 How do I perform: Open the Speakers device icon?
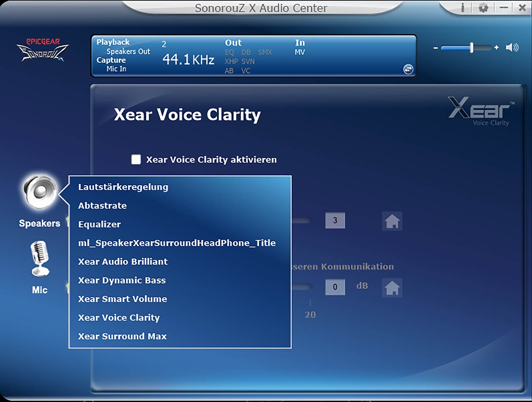pyautogui.click(x=40, y=192)
